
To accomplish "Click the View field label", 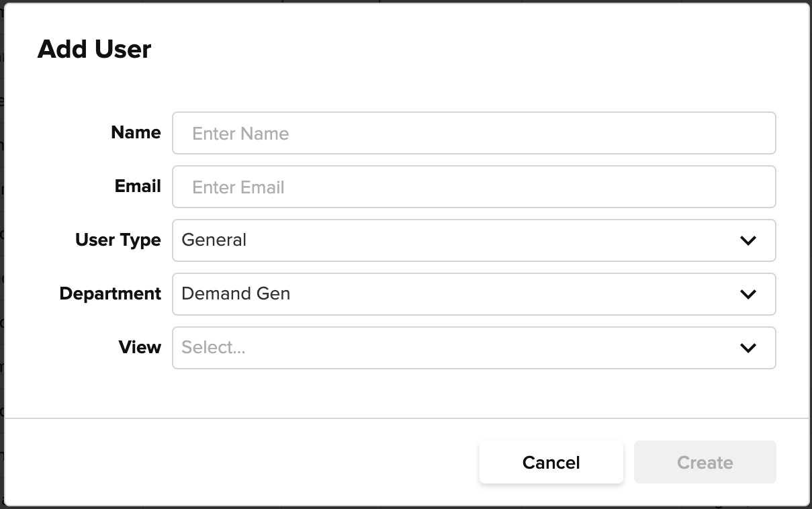I will [x=140, y=347].
